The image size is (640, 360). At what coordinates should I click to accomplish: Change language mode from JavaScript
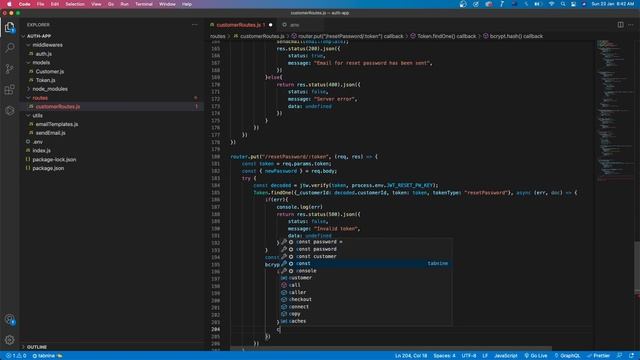pos(506,356)
